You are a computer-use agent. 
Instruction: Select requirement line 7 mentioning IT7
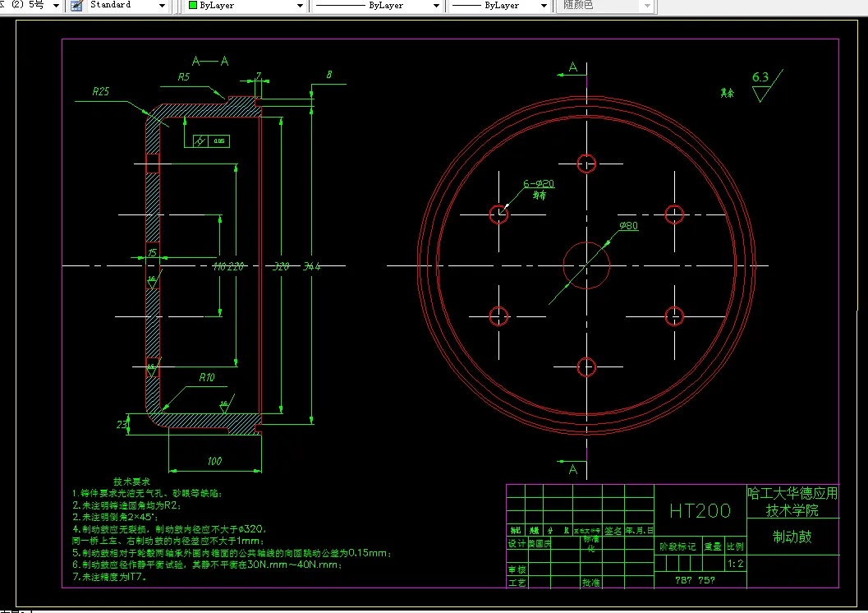point(109,577)
